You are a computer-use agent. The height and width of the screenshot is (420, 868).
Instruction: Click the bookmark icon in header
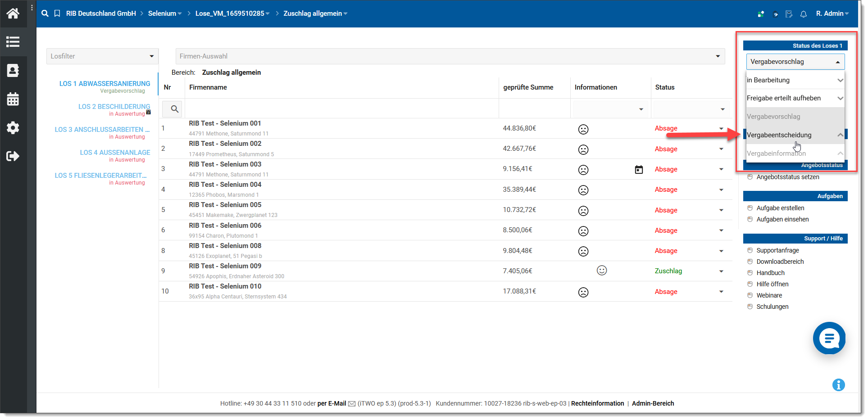(57, 14)
